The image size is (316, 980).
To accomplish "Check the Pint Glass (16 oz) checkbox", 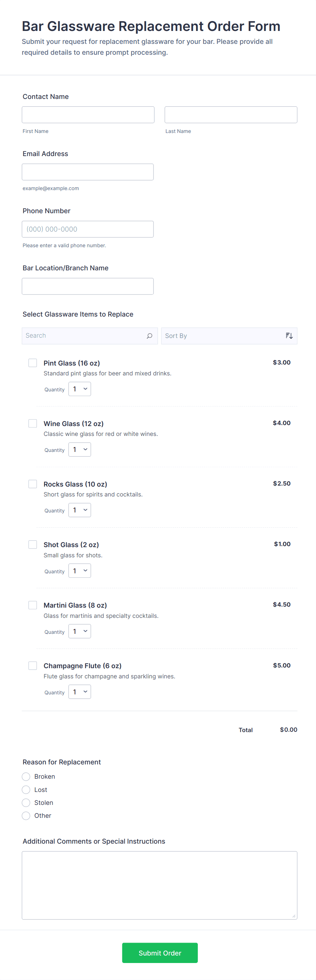I will 33,363.
